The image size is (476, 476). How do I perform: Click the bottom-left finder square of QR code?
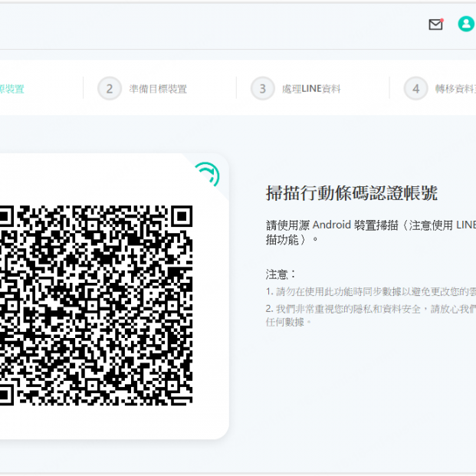click(5, 394)
